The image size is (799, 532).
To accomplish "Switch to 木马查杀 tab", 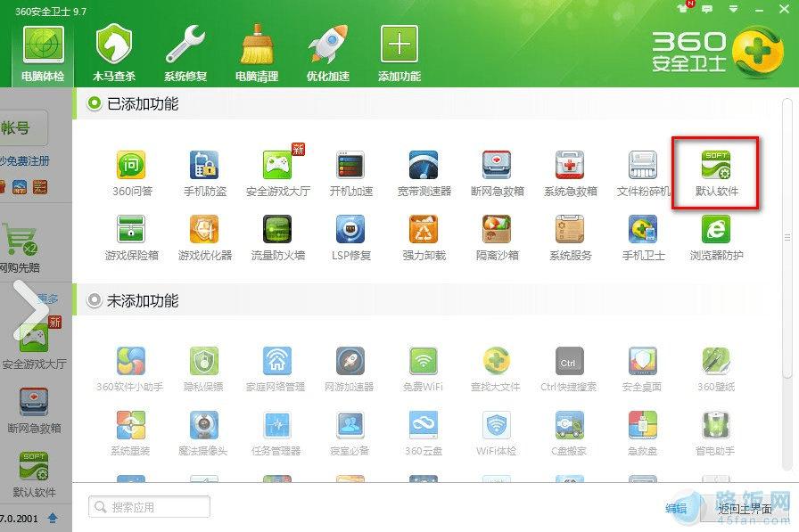I will (x=113, y=54).
